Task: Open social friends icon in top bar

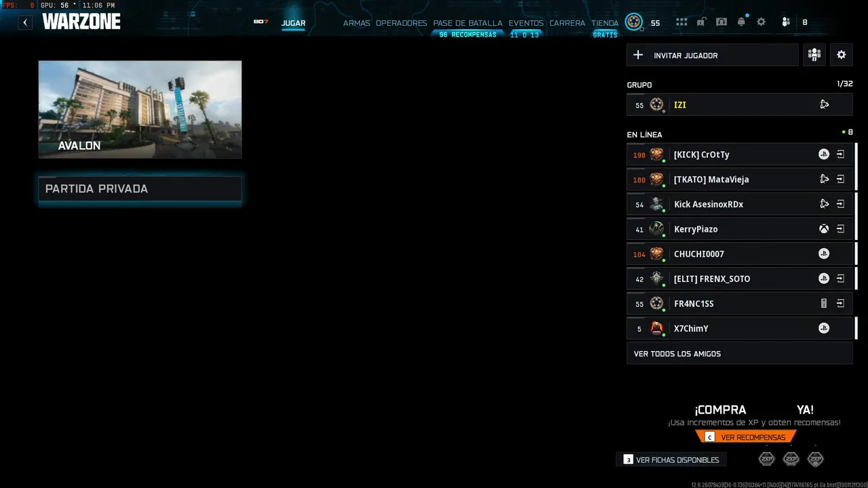Action: 786,22
